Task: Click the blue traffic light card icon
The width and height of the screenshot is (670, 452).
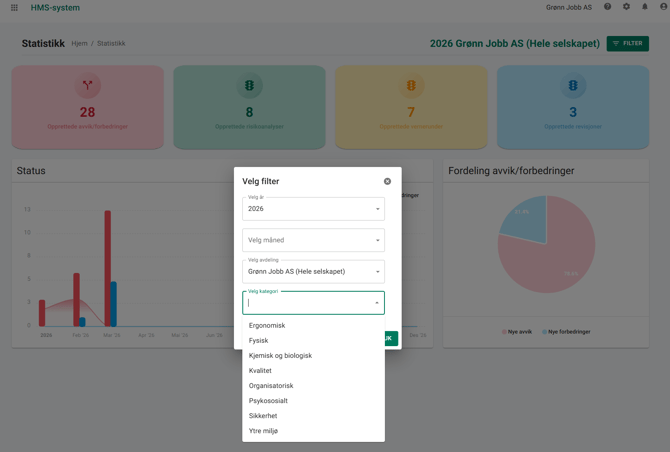Action: coord(573,86)
